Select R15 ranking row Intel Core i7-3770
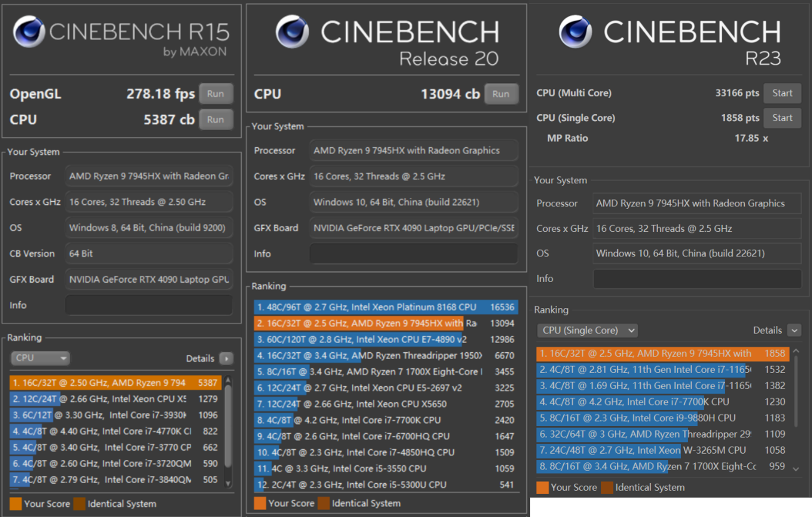Screen dimensions: 812x517 (116, 447)
